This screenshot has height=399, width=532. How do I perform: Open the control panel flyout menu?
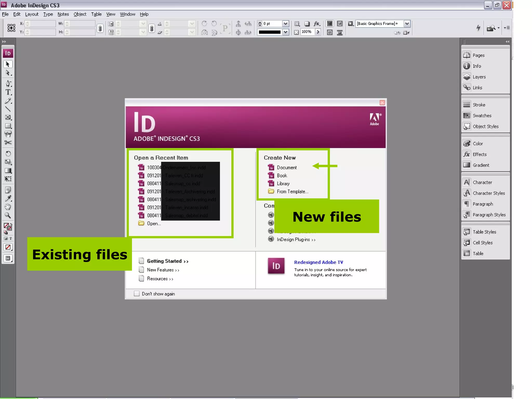coord(507,28)
